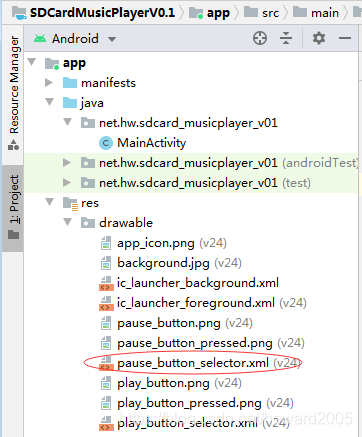Click the app breadcrumb

[218, 13]
